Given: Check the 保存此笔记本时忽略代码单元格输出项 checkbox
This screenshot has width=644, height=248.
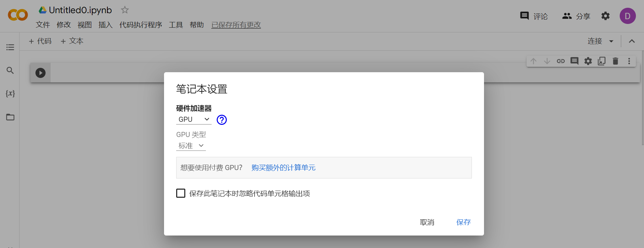Looking at the screenshot, I should pyautogui.click(x=181, y=193).
